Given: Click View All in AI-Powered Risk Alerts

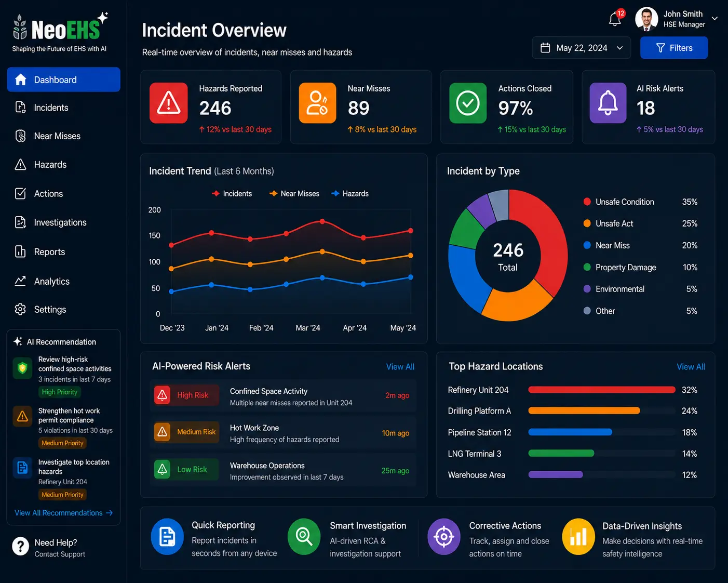Looking at the screenshot, I should coord(400,367).
